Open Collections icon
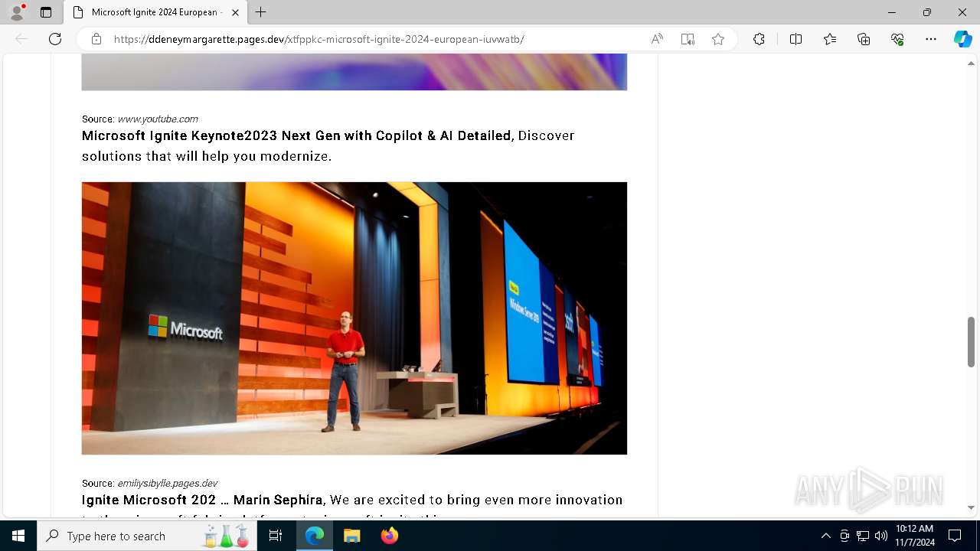Screen dimensions: 980x551 tap(864, 39)
